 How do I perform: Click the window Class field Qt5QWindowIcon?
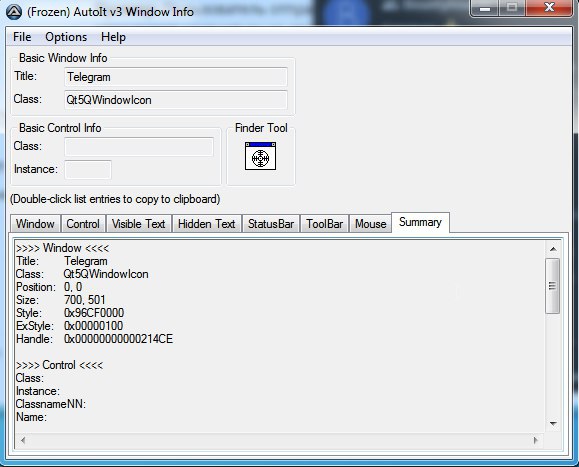[x=176, y=100]
